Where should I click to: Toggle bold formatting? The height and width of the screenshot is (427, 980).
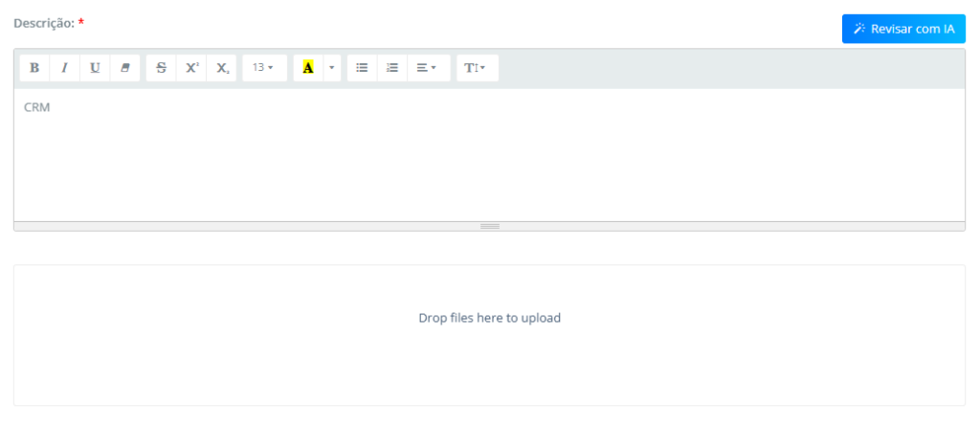tap(34, 68)
